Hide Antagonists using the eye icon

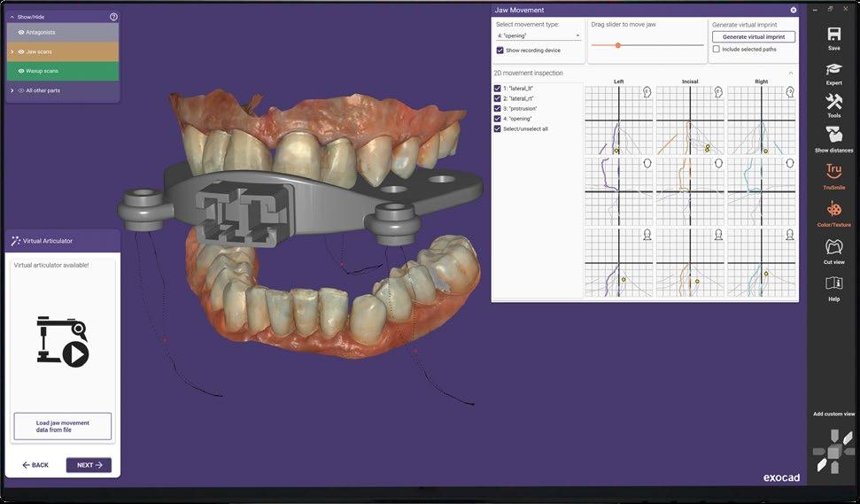click(x=21, y=33)
